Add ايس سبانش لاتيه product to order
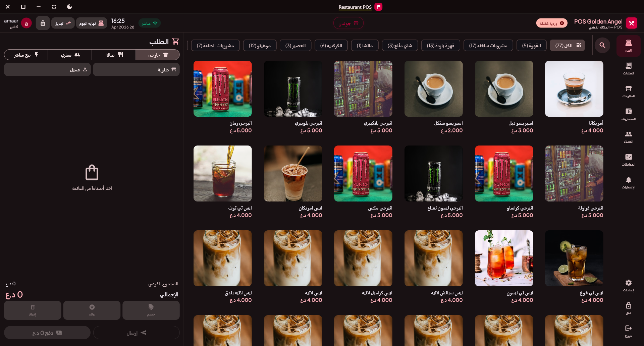This screenshot has height=346, width=644. pos(434,267)
